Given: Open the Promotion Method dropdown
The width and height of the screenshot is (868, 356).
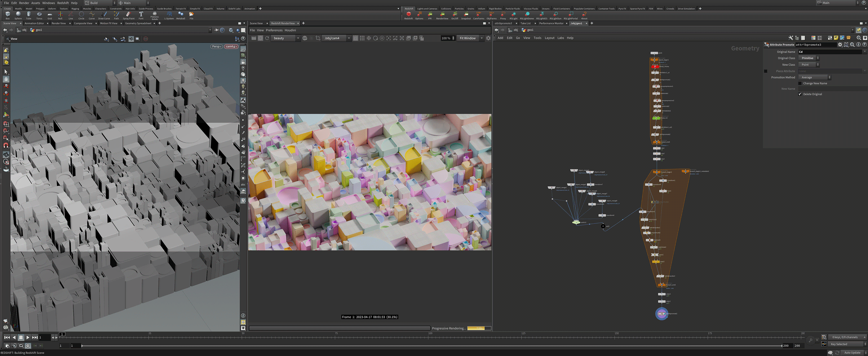Looking at the screenshot, I should pos(814,77).
